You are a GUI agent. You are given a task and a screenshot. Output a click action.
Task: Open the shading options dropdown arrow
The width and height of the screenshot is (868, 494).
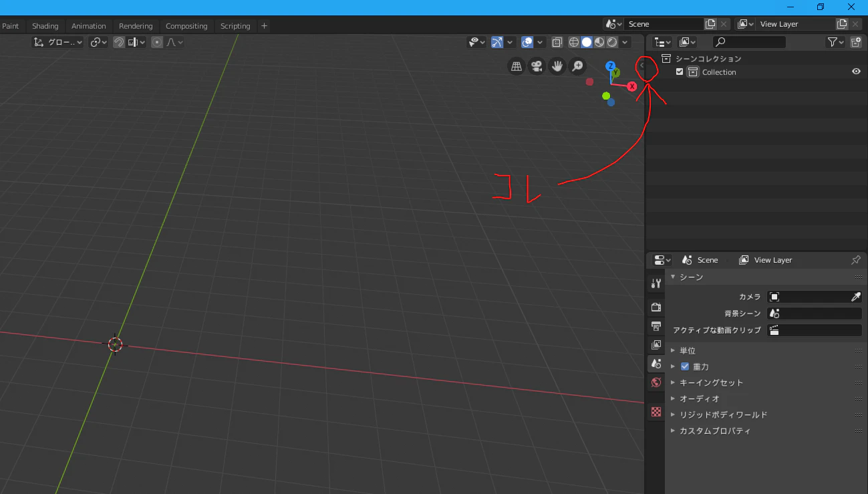tap(625, 42)
